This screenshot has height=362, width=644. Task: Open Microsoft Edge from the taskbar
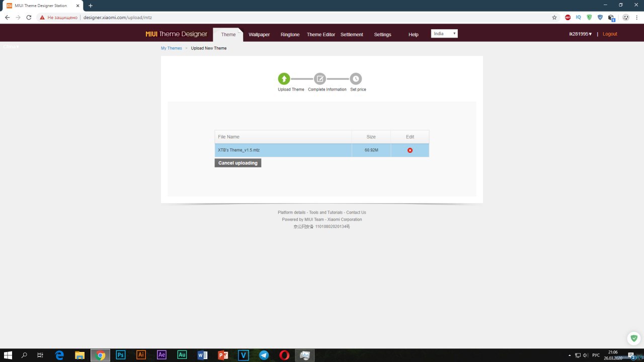[59, 355]
